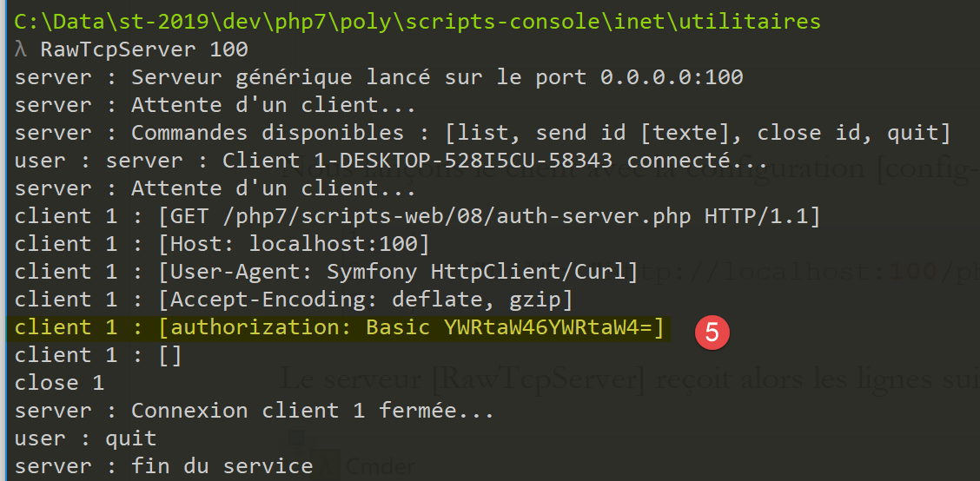
Task: Click the lambda prompt symbol
Action: 21,49
